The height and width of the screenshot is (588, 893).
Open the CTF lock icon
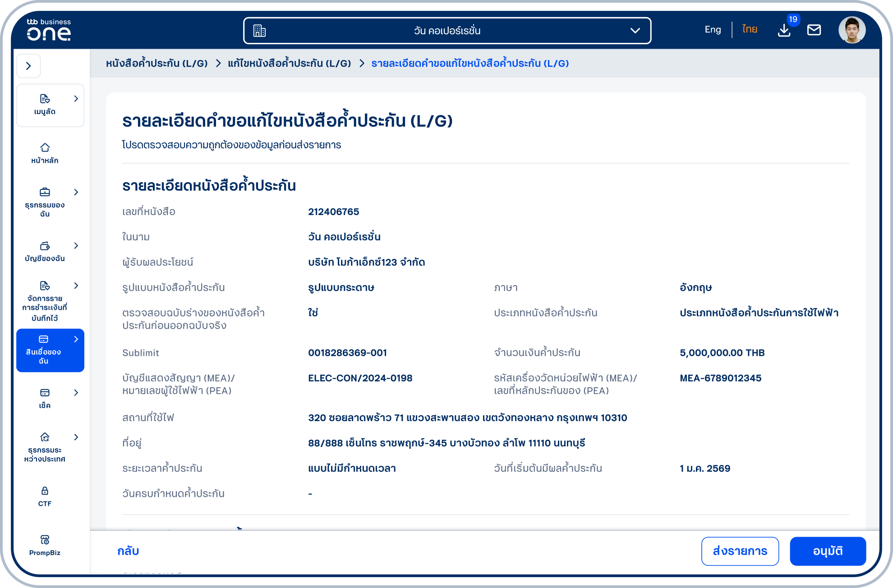45,491
